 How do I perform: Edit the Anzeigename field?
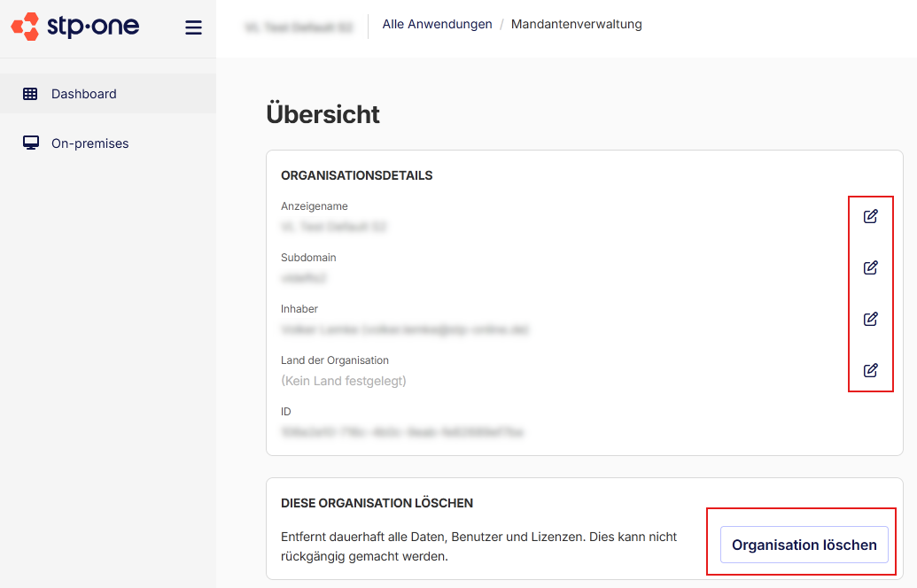(x=871, y=216)
